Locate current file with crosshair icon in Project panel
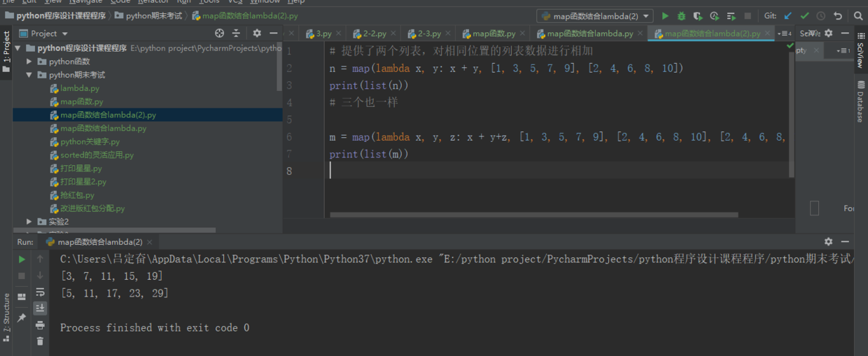 219,33
